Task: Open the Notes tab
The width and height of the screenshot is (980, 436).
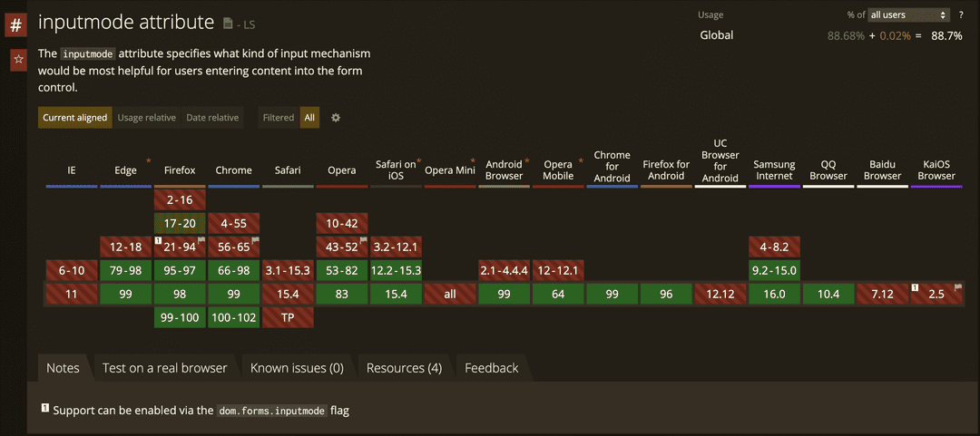Action: pyautogui.click(x=64, y=368)
